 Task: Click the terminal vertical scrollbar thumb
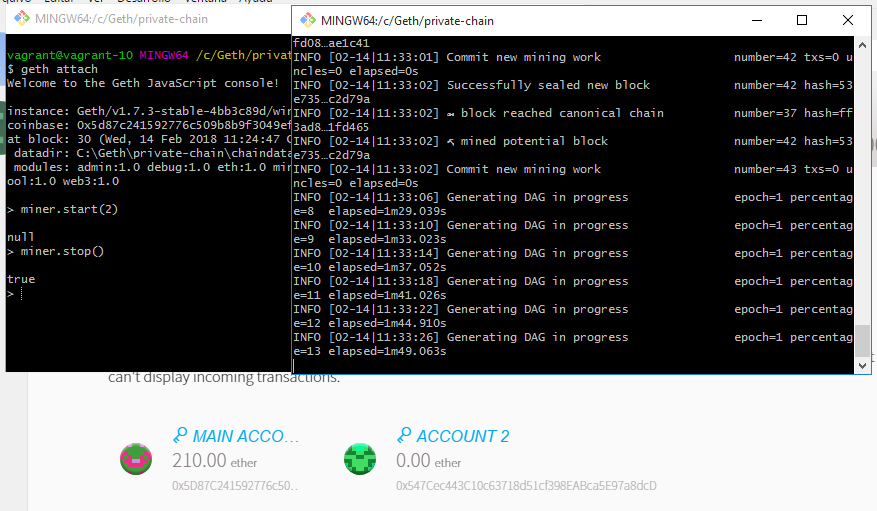(862, 340)
